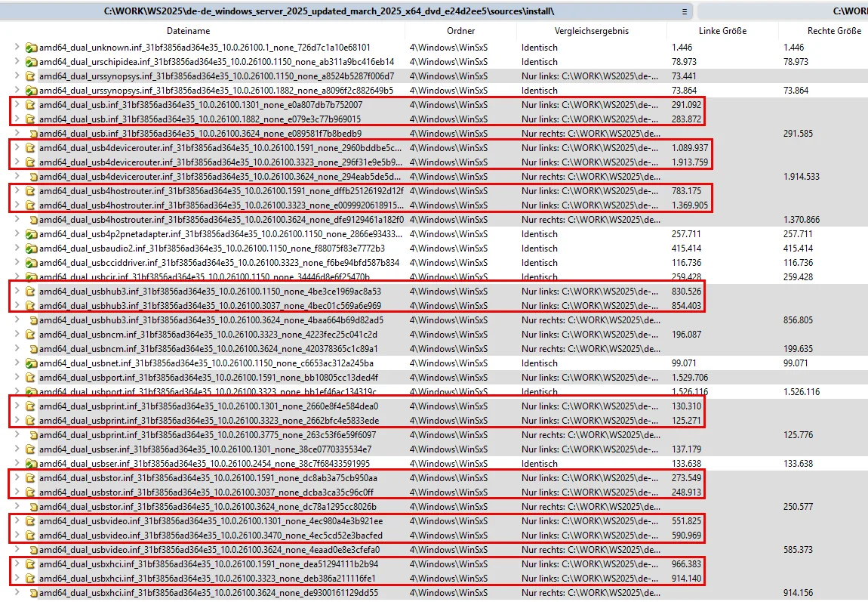Click folder icon of usbncm.inf 10.0.26100.3323 row

pyautogui.click(x=30, y=335)
